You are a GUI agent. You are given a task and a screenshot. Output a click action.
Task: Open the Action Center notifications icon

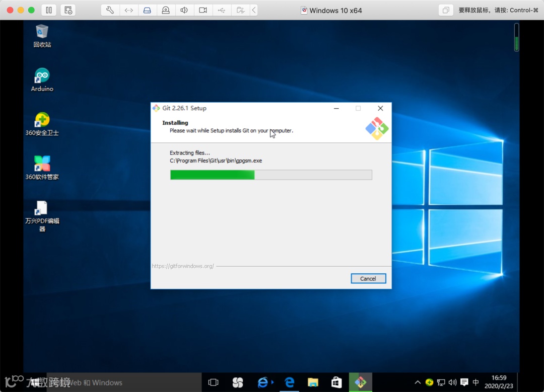tap(464, 382)
